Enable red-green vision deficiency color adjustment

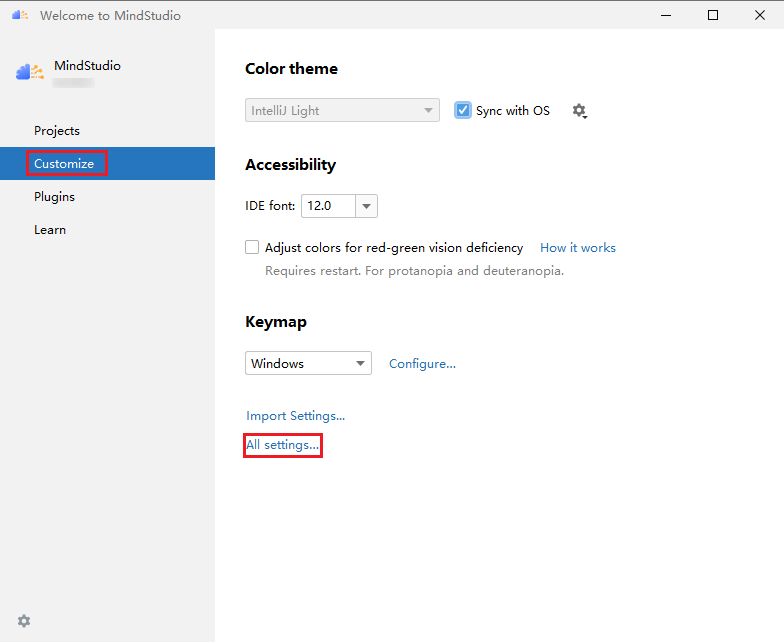click(252, 247)
